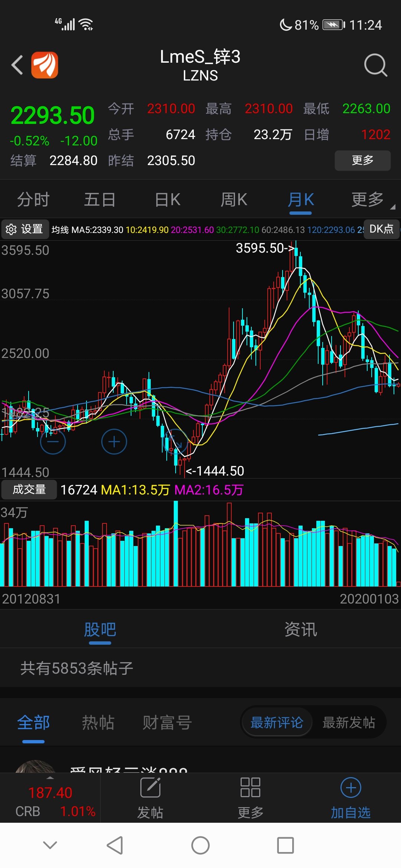The image size is (401, 868).
Task: Click the volume bar chart area
Action: point(200,544)
